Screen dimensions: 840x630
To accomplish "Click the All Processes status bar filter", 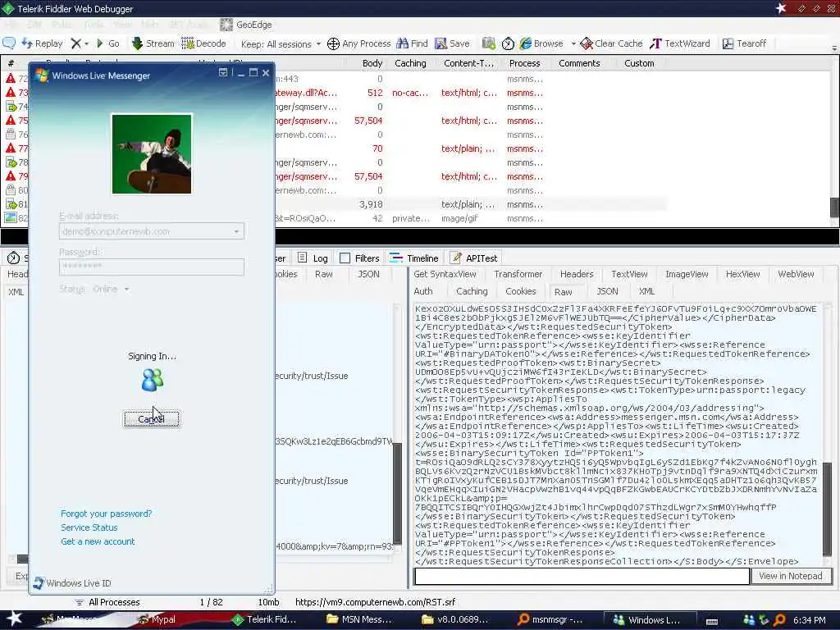I will (x=107, y=602).
